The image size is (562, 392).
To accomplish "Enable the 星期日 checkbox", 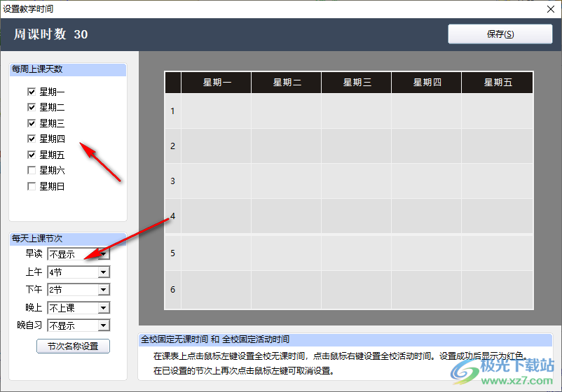I will [32, 186].
